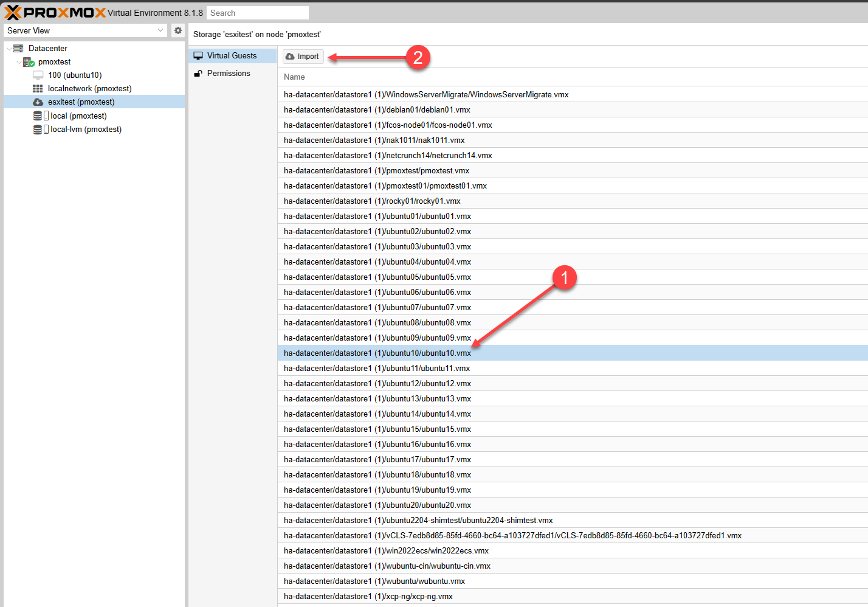Select the ubuntu07.vmx row
868x607 pixels.
pyautogui.click(x=573, y=307)
